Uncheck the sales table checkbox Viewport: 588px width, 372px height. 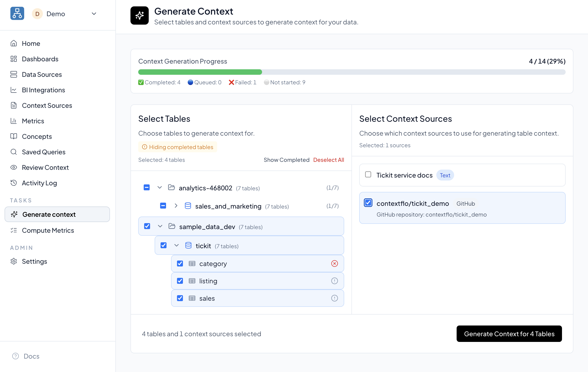[180, 298]
